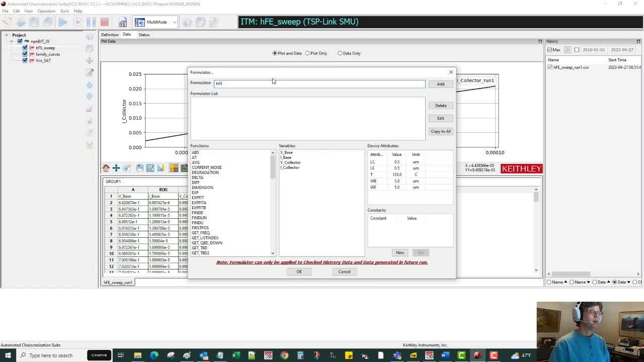
Task: Run the test with the green play icon
Action: [62, 22]
